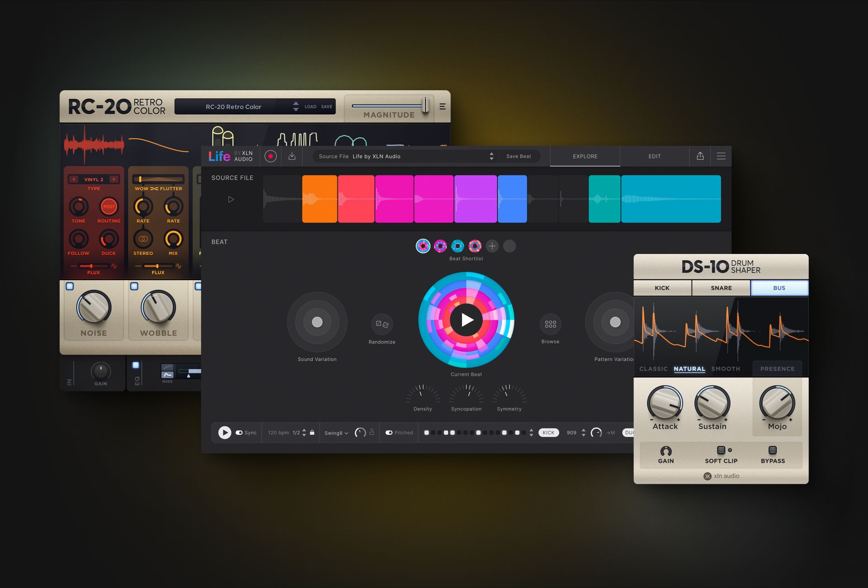The height and width of the screenshot is (588, 868).
Task: Toggle the RC-20 Noise module checkbox
Action: coord(70,286)
